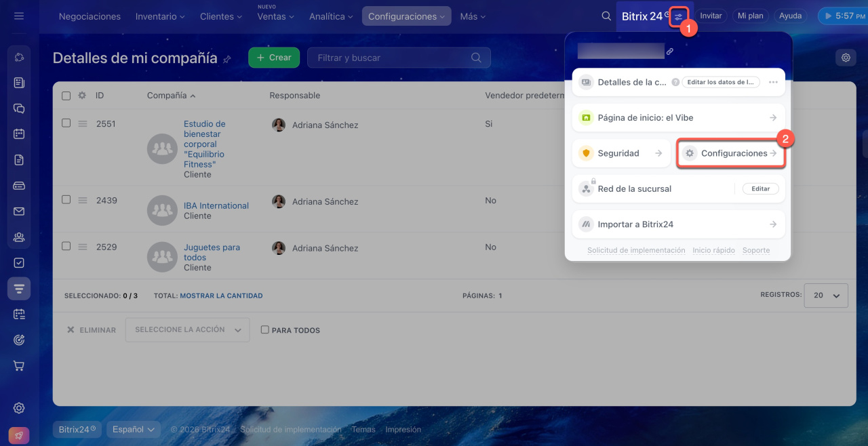The image size is (868, 446).
Task: Enable the PARA TODOS checkbox
Action: (265, 330)
